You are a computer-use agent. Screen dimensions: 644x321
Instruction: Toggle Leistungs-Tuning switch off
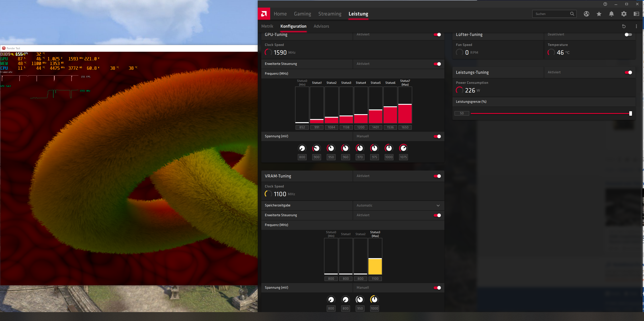tap(628, 72)
